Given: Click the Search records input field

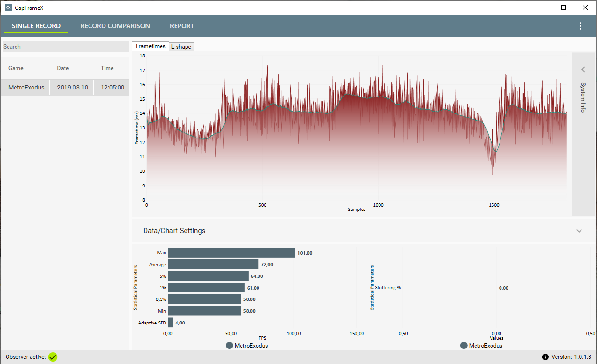Looking at the screenshot, I should tap(66, 47).
